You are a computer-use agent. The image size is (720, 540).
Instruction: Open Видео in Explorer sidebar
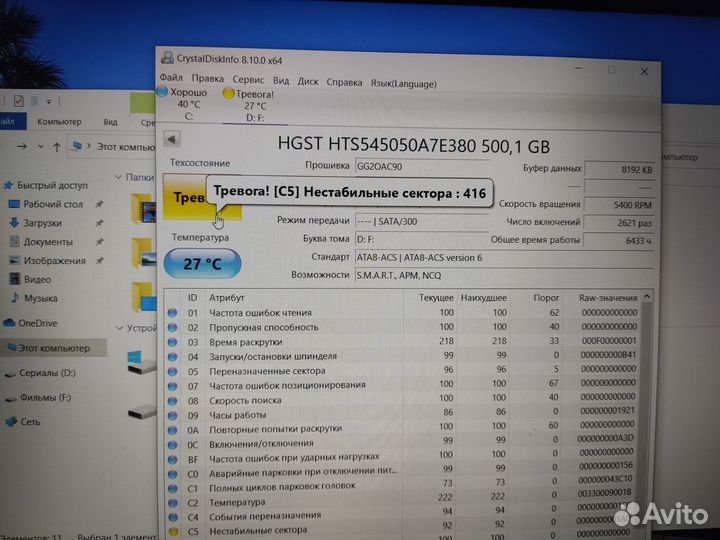(31, 280)
